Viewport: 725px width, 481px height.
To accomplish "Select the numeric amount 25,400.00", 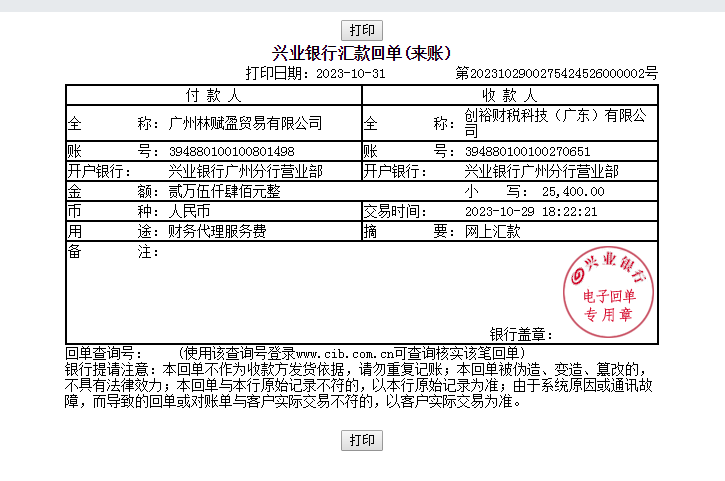I will [x=573, y=192].
